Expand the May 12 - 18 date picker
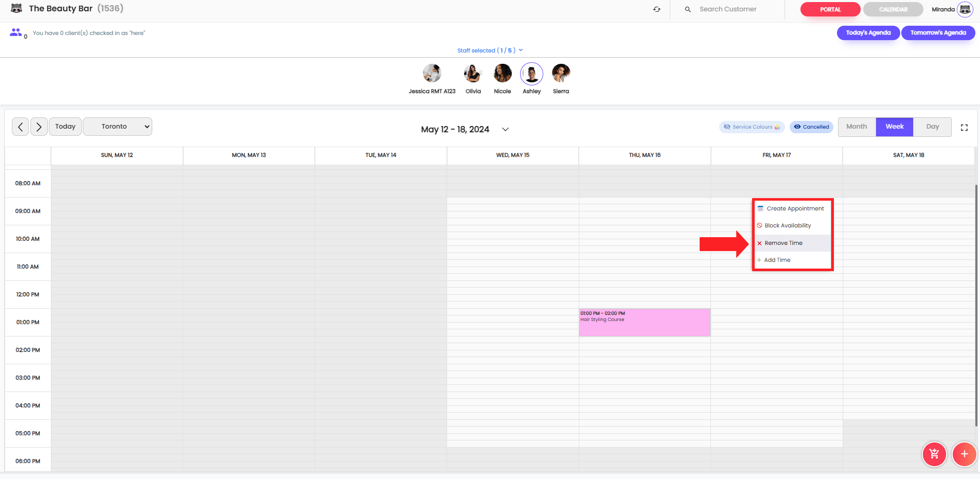Image resolution: width=980 pixels, height=479 pixels. pyautogui.click(x=505, y=130)
